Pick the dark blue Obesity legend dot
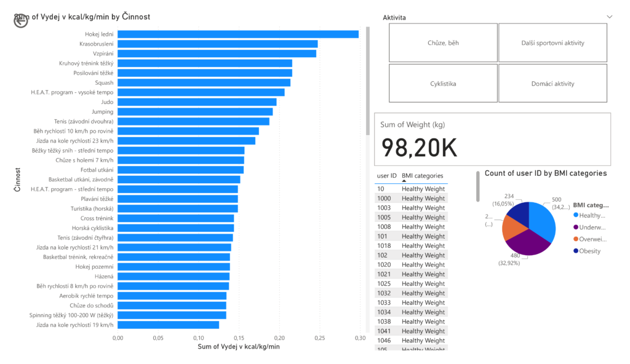Viewport: 630px width, 364px height. [x=576, y=251]
